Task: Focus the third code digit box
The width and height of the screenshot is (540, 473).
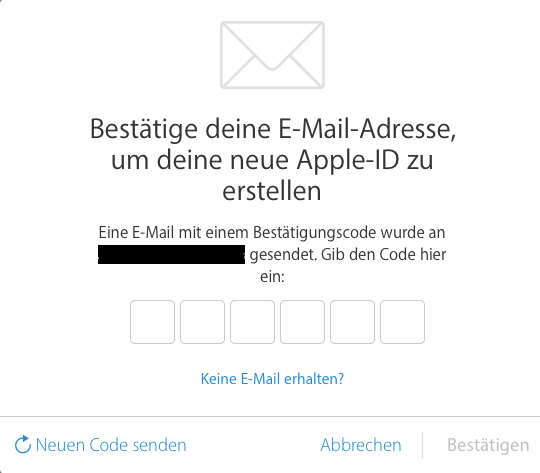Action: (x=252, y=322)
